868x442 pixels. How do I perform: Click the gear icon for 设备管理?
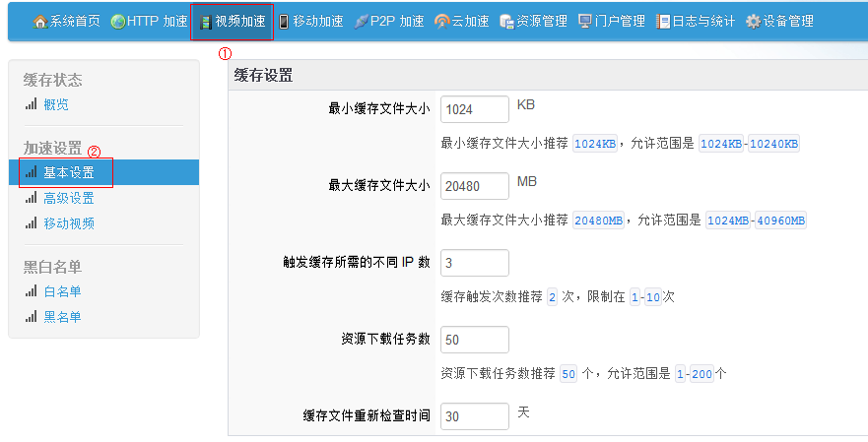coord(753,22)
